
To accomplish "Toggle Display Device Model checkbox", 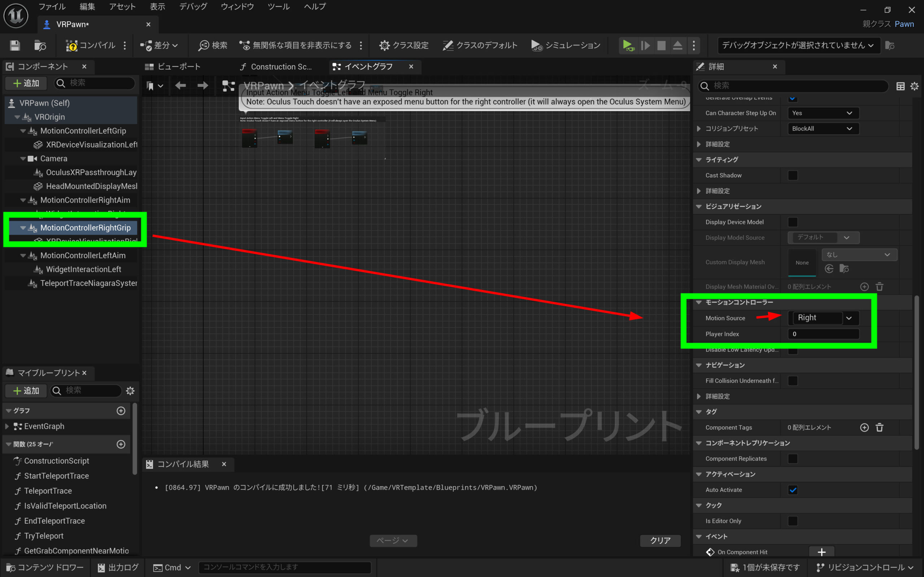I will point(793,222).
